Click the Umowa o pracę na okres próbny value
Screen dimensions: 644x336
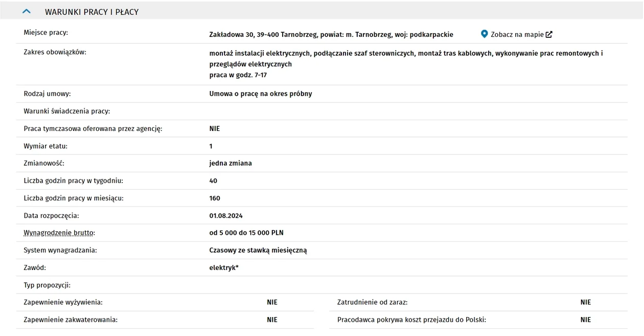(x=261, y=94)
